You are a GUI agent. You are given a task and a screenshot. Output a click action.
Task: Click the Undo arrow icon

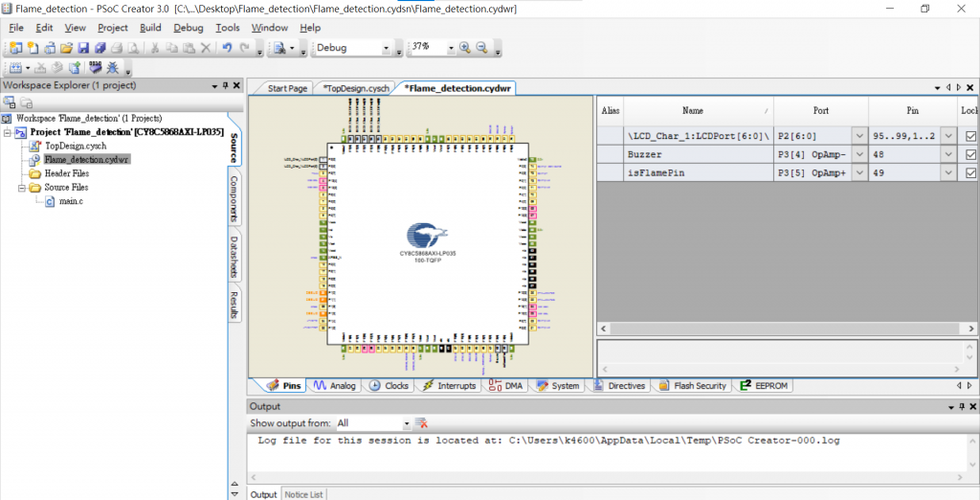(x=227, y=48)
